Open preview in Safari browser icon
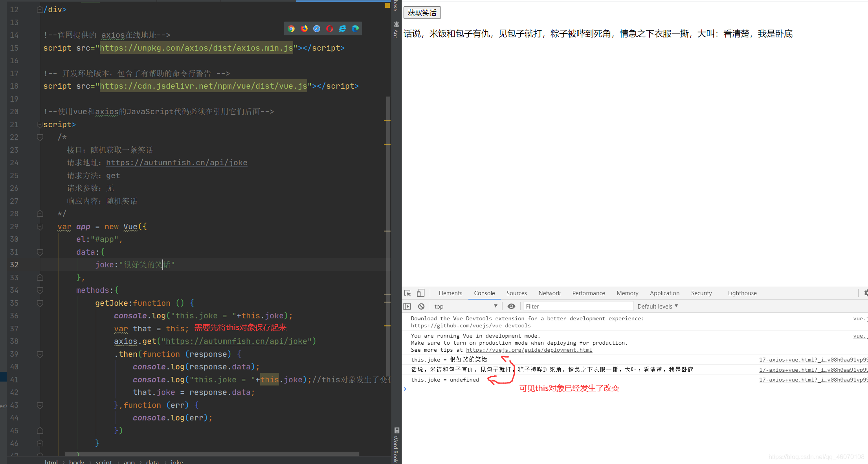Image resolution: width=868 pixels, height=464 pixels. 317,29
